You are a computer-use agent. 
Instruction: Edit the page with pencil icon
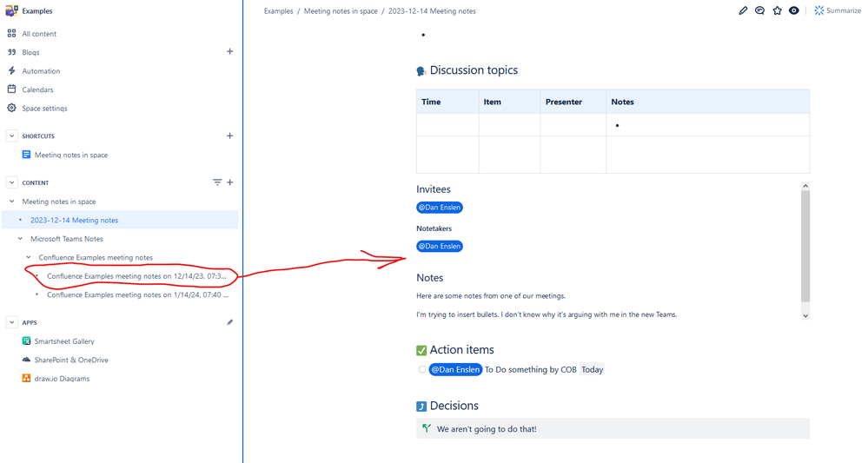tap(743, 10)
